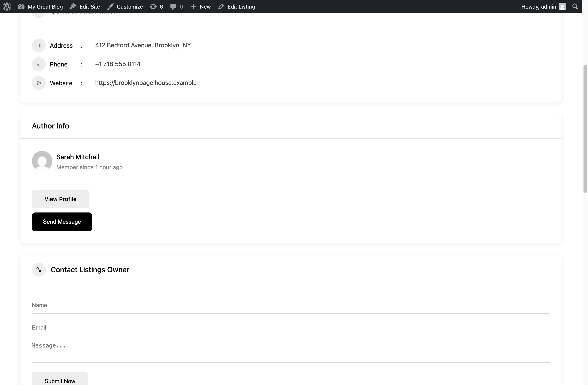Click the Contact Listings Owner heading
Viewport: 588px width, 385px height.
(x=90, y=270)
